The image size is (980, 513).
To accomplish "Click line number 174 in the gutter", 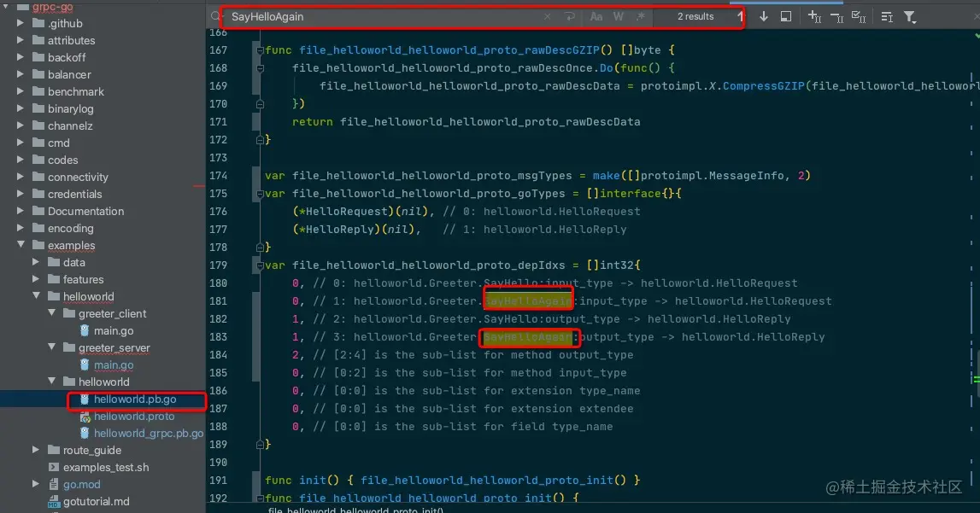I will [218, 175].
